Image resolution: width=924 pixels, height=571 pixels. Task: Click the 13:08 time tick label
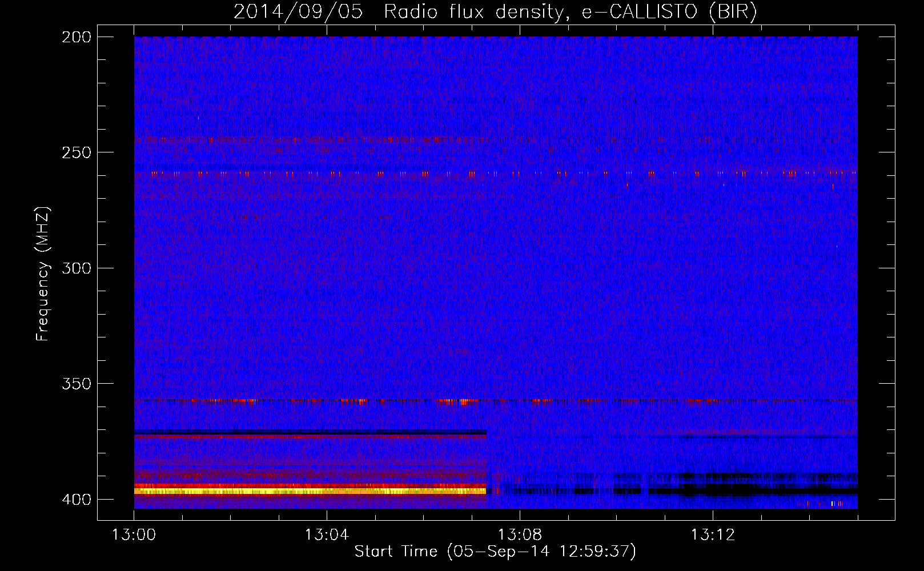(520, 535)
